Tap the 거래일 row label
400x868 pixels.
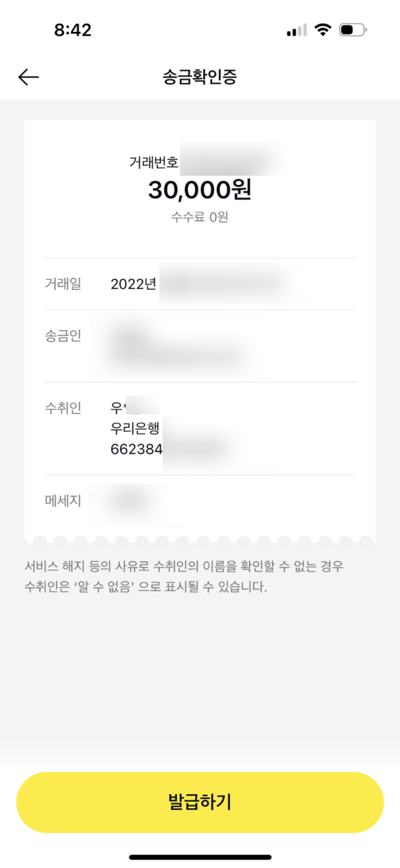63,283
